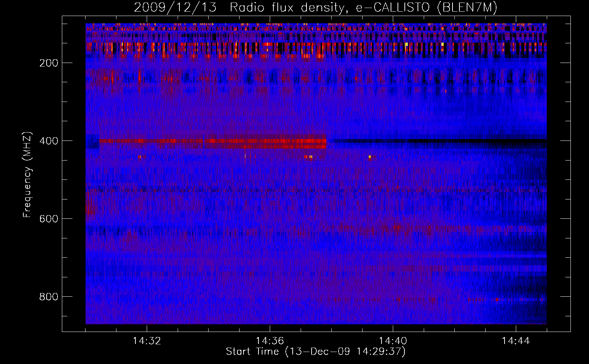This screenshot has width=589, height=364.
Task: Click the 14:36 time tick label
Action: [270, 341]
